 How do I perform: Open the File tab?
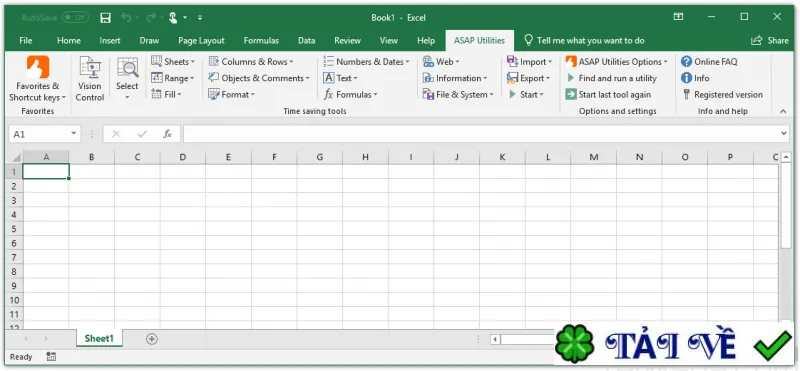tap(26, 41)
